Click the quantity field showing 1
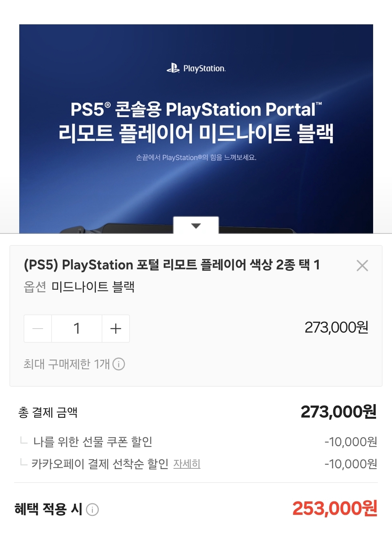The height and width of the screenshot is (533, 392). pyautogui.click(x=77, y=329)
